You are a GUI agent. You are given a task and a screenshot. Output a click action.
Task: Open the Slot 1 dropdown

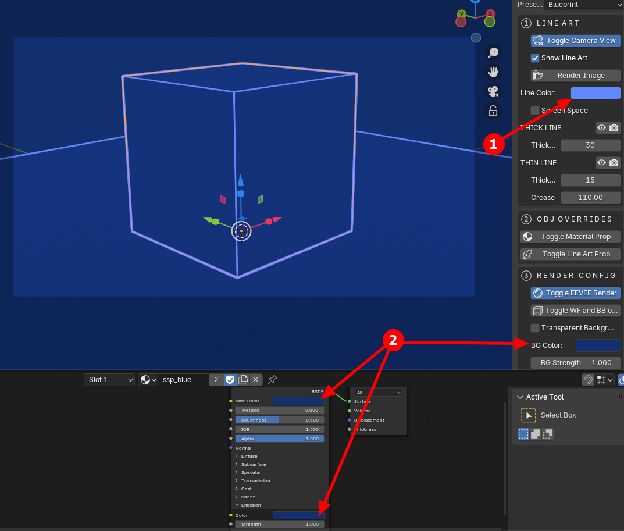[109, 380]
